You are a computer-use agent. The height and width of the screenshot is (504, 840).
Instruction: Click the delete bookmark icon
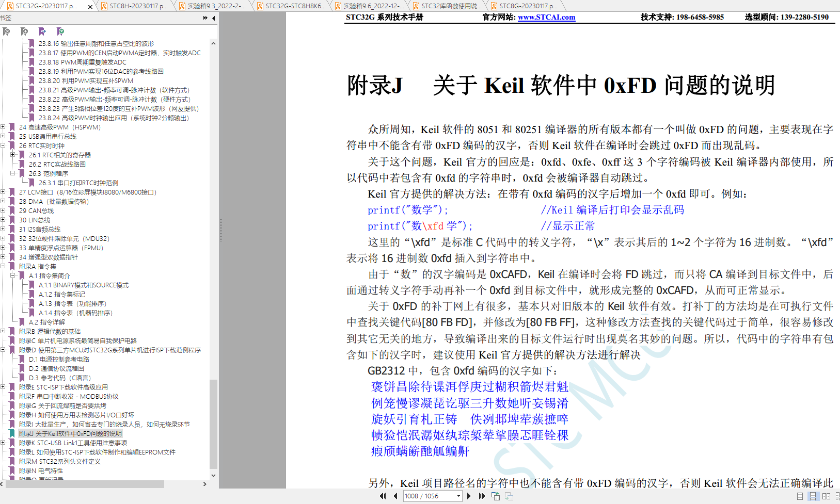tap(6, 31)
